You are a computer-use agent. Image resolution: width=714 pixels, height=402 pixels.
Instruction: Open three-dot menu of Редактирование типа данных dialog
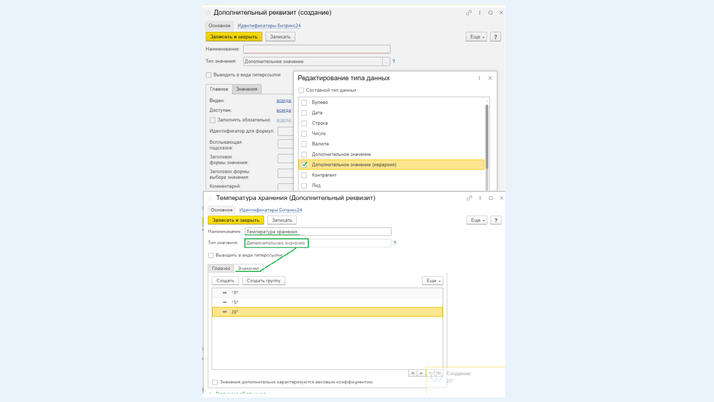tap(479, 78)
